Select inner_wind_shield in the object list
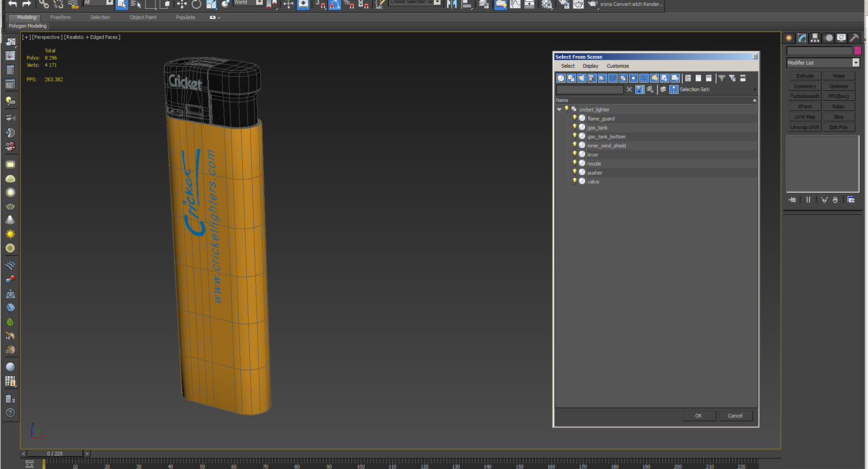The height and width of the screenshot is (469, 868). pyautogui.click(x=606, y=146)
